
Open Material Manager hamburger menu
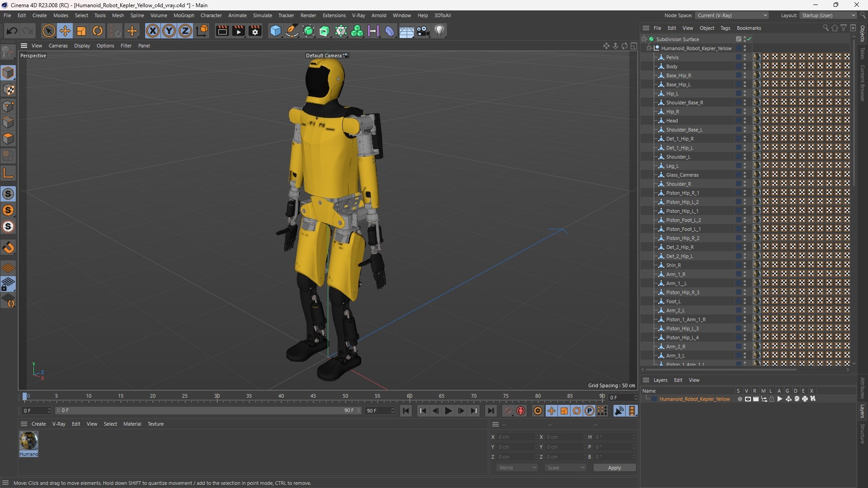point(24,424)
